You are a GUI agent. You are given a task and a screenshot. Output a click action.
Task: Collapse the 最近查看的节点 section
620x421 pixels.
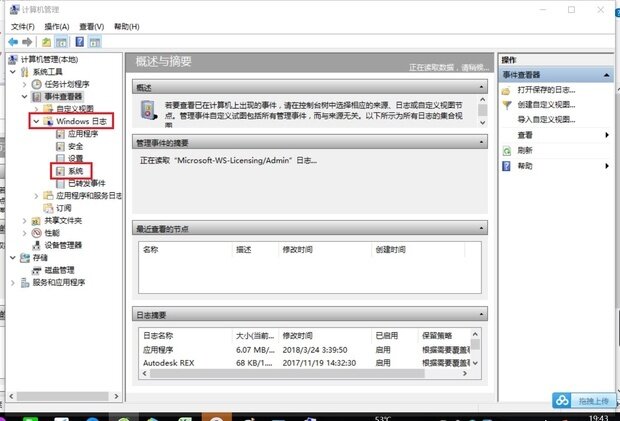(481, 228)
